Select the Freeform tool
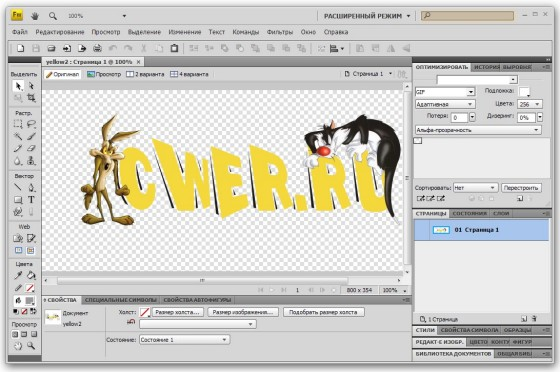This screenshot has width=560, height=372. [18, 212]
